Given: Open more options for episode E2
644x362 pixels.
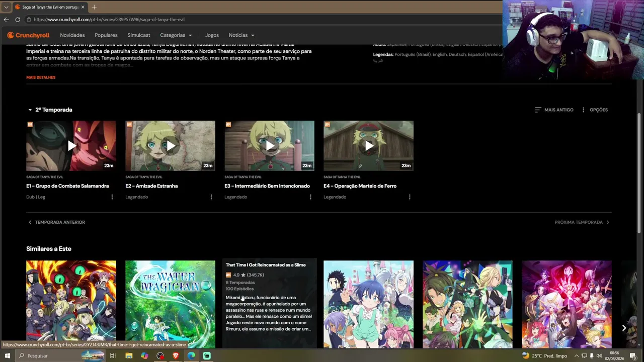Looking at the screenshot, I should (211, 197).
